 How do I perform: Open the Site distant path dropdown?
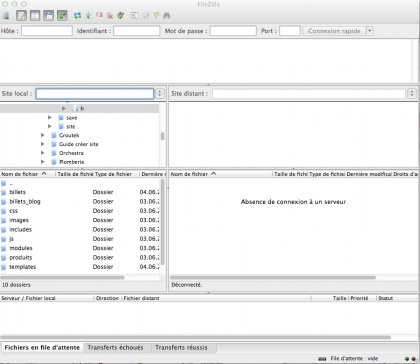pos(412,94)
